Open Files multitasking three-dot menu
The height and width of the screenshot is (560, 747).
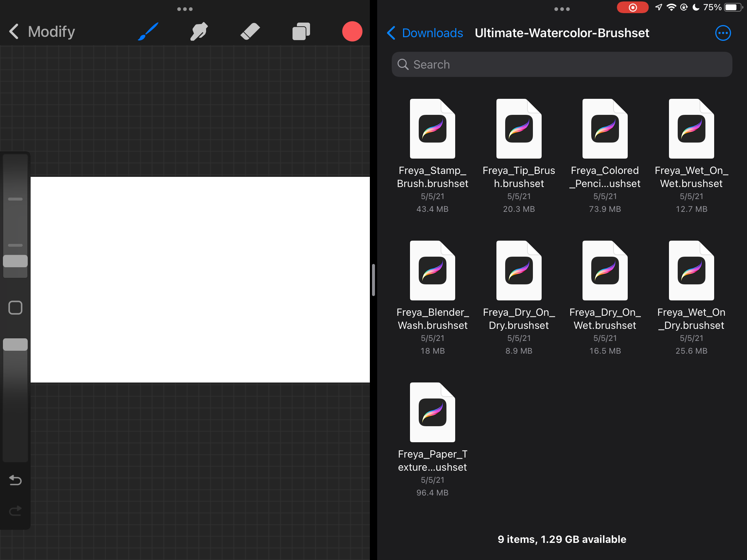(x=562, y=9)
